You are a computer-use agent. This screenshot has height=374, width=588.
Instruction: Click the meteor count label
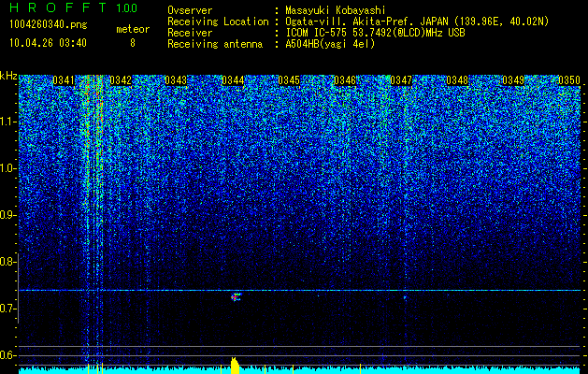133,29
